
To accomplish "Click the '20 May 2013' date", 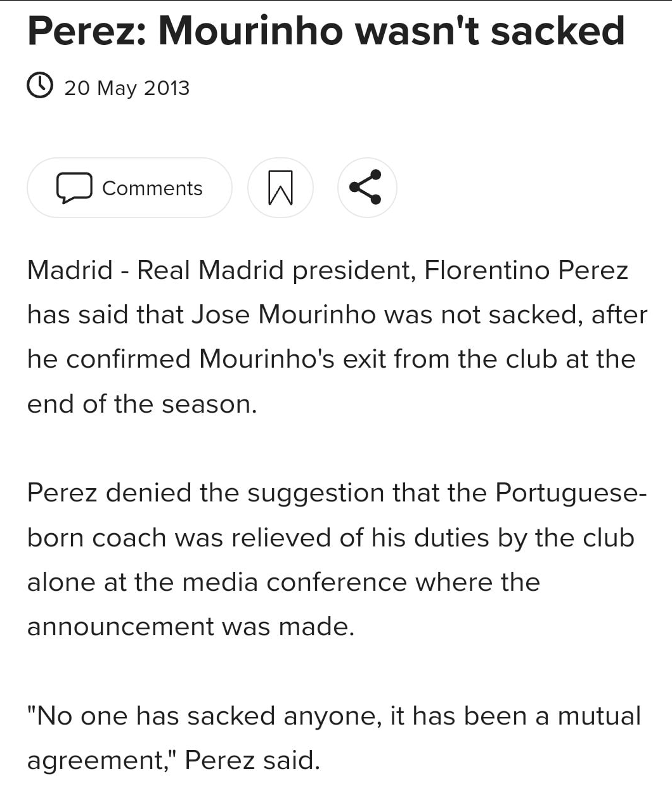I will point(127,87).
